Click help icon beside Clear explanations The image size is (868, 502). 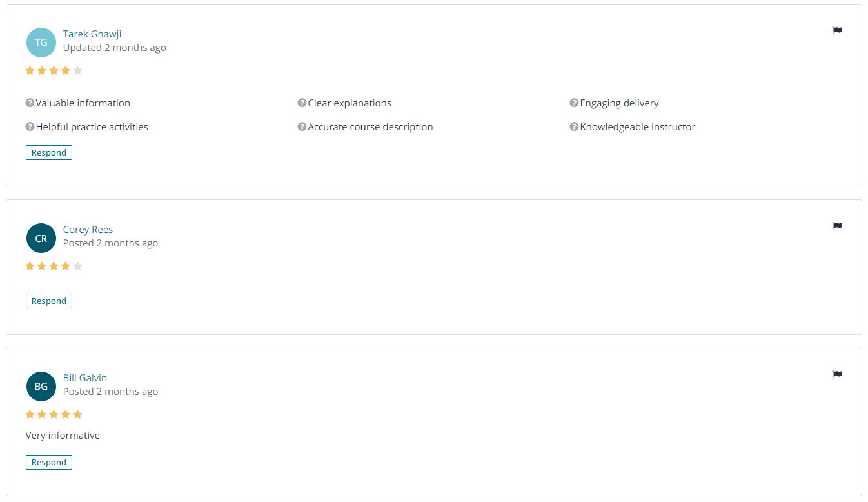point(302,103)
